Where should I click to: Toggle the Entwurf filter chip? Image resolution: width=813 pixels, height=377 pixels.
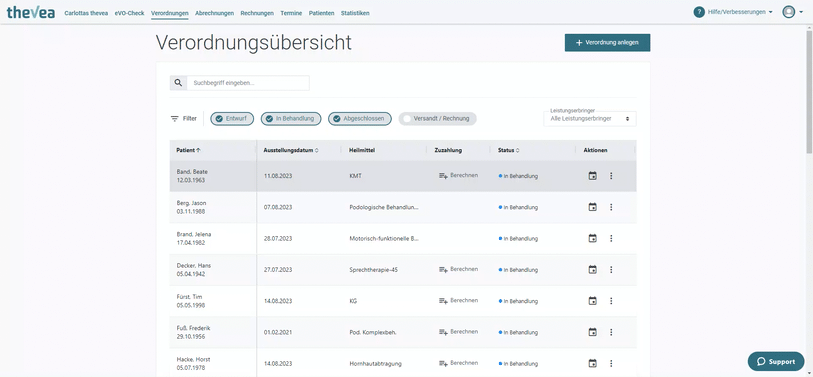pyautogui.click(x=232, y=119)
